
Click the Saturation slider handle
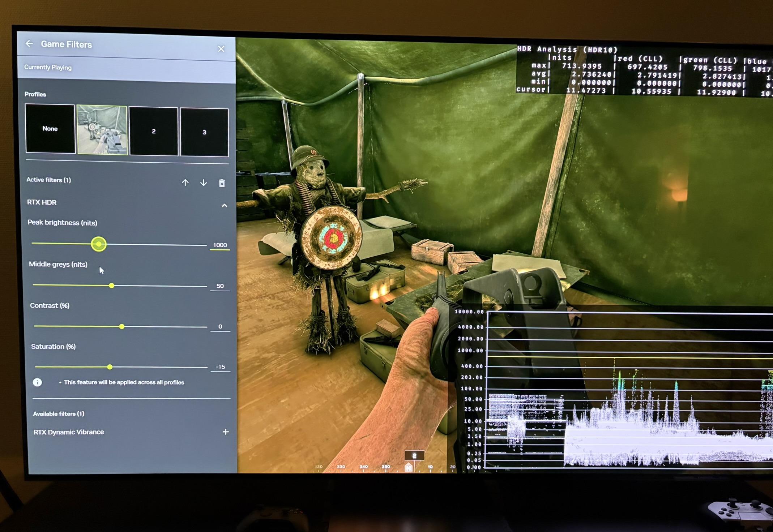[x=110, y=367]
